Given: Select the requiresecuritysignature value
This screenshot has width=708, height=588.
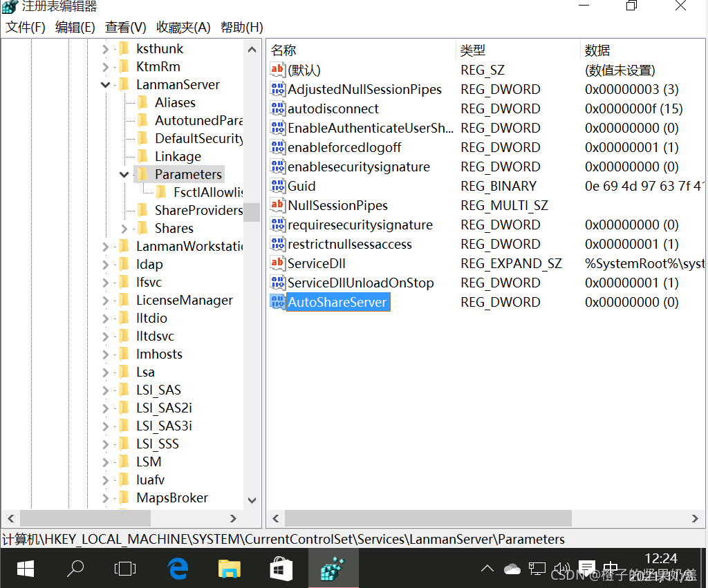Looking at the screenshot, I should click(x=360, y=225).
